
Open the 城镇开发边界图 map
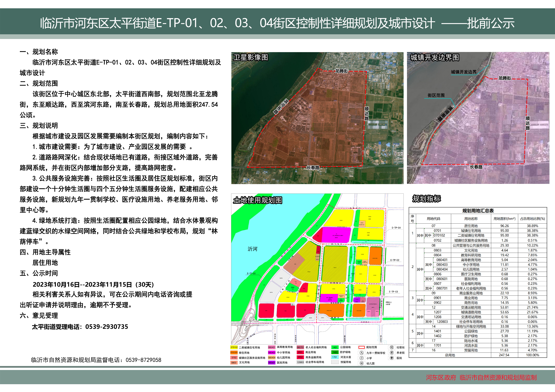point(478,118)
